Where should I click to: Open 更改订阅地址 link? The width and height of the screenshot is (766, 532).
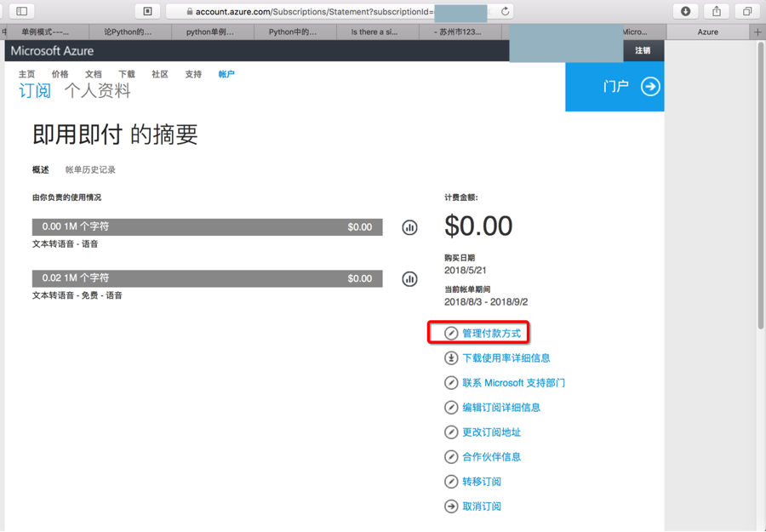[491, 432]
